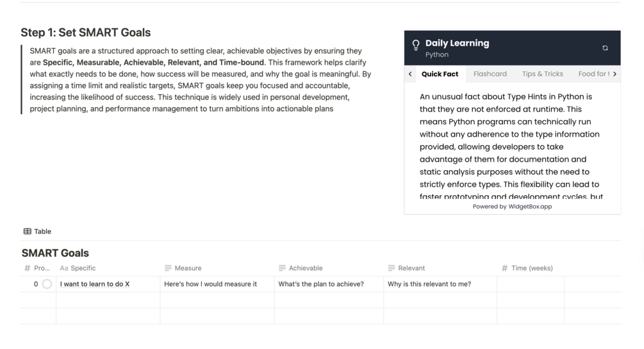Click the Time (weeks) number icon
This screenshot has height=349, width=644.
pyautogui.click(x=505, y=268)
